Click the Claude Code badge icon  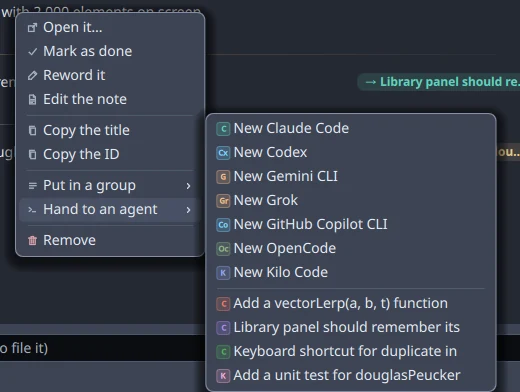[x=223, y=129]
